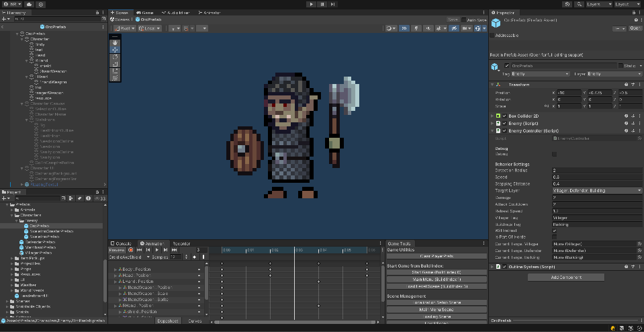Click the Save button in scene header
The image size is (644, 332).
(x=453, y=19)
